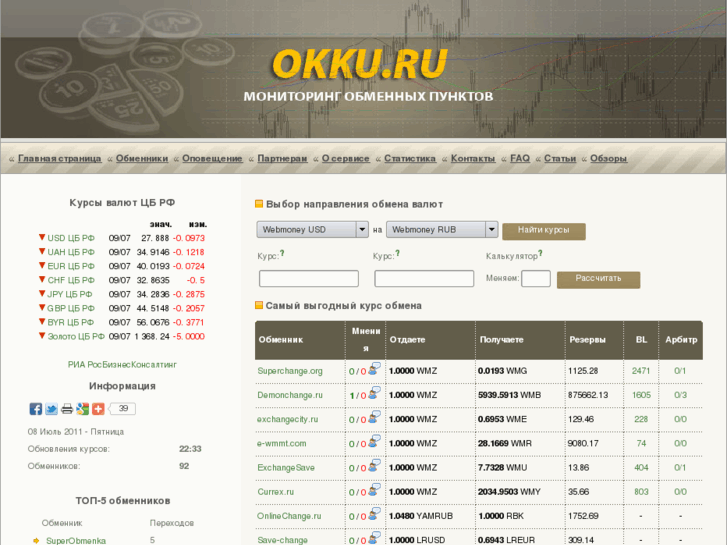This screenshot has width=727, height=545.
Task: Open РИА РосБизнесКонсалтинг link
Action: tap(122, 365)
